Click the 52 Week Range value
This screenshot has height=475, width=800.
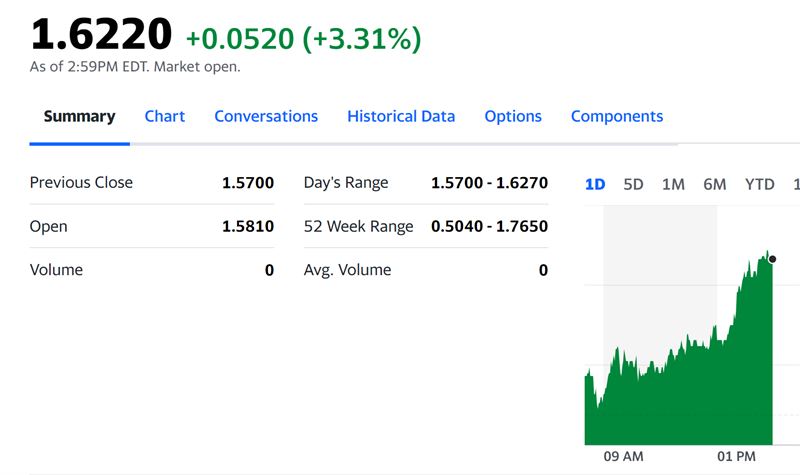click(x=489, y=226)
